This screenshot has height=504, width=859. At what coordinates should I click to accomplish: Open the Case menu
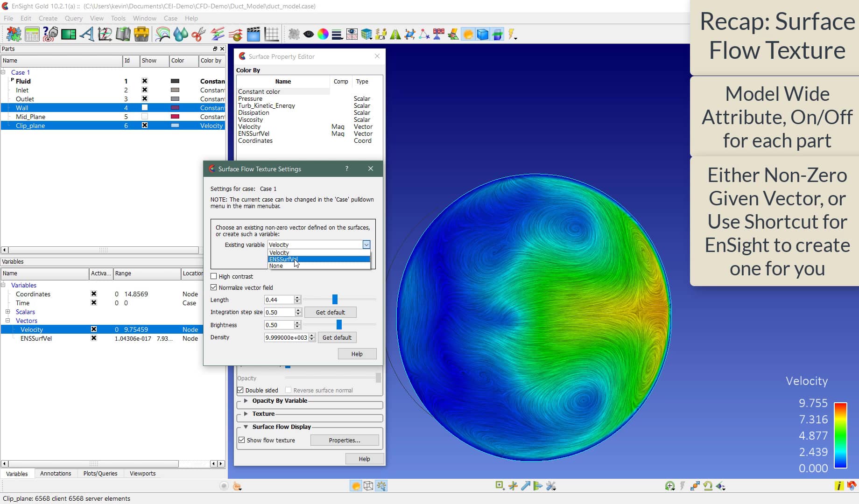pyautogui.click(x=170, y=18)
